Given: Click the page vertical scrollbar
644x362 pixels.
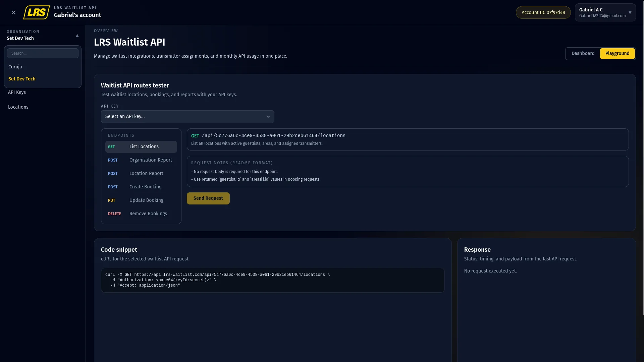Looking at the screenshot, I should (643, 158).
